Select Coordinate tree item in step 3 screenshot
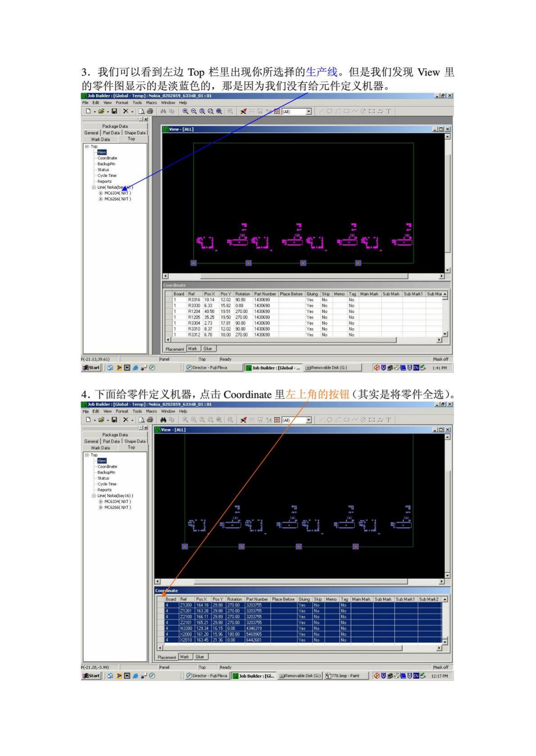The height and width of the screenshot is (756, 536). (107, 158)
